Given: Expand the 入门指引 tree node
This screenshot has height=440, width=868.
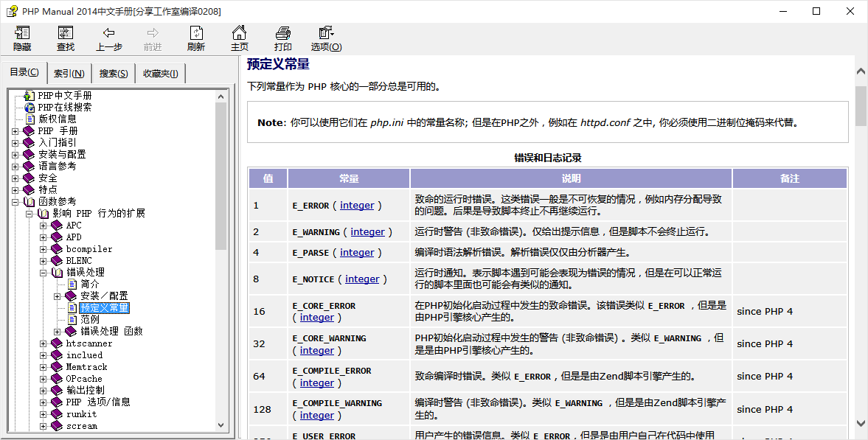Looking at the screenshot, I should 15,143.
